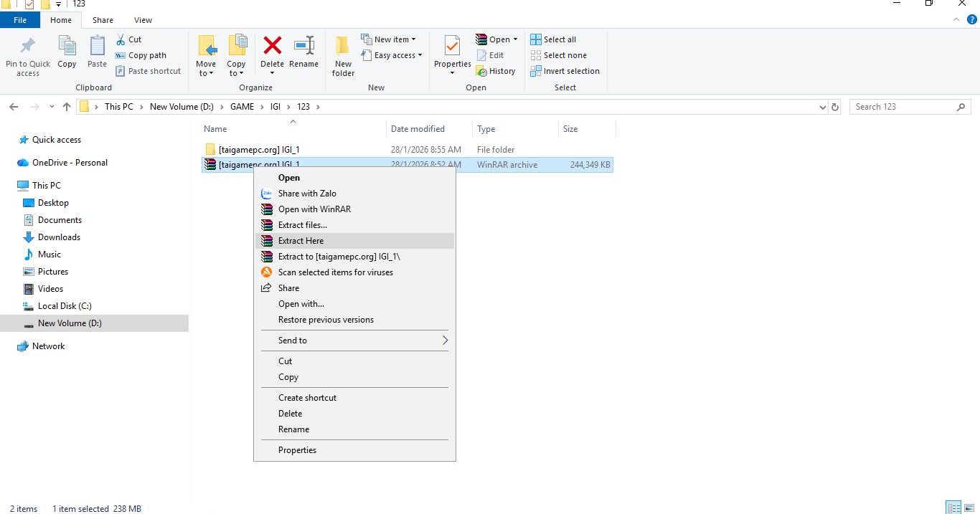The width and height of the screenshot is (980, 514).
Task: Click Pin to Quick access icon
Action: [x=28, y=47]
